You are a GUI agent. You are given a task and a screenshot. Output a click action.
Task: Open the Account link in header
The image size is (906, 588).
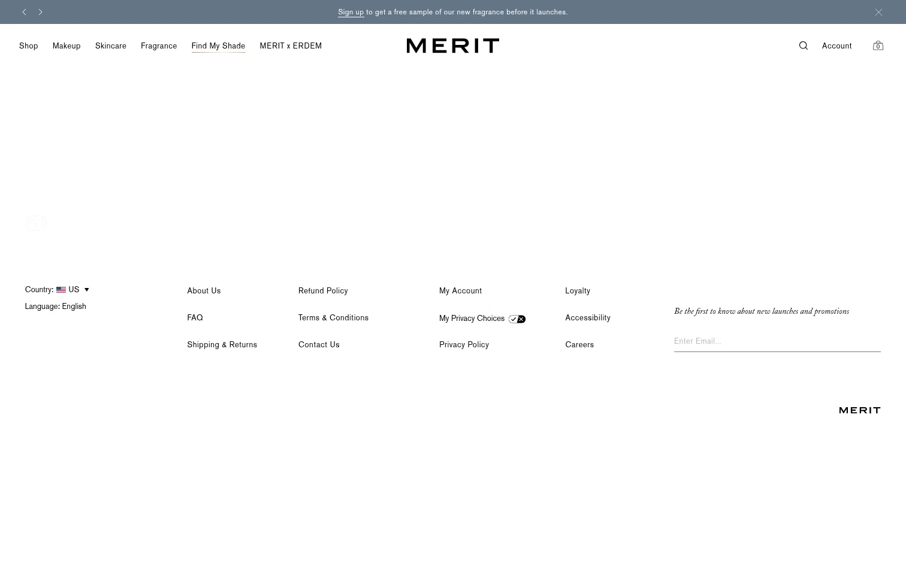point(836,46)
